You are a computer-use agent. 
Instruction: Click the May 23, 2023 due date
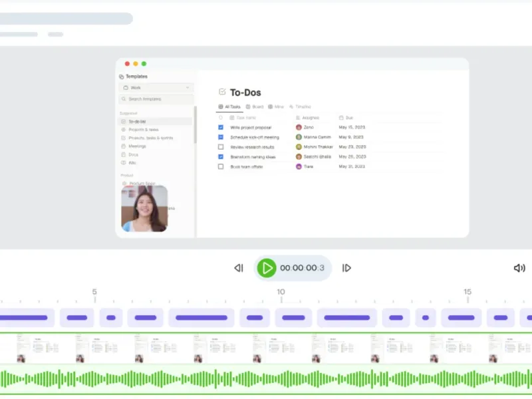point(352,147)
